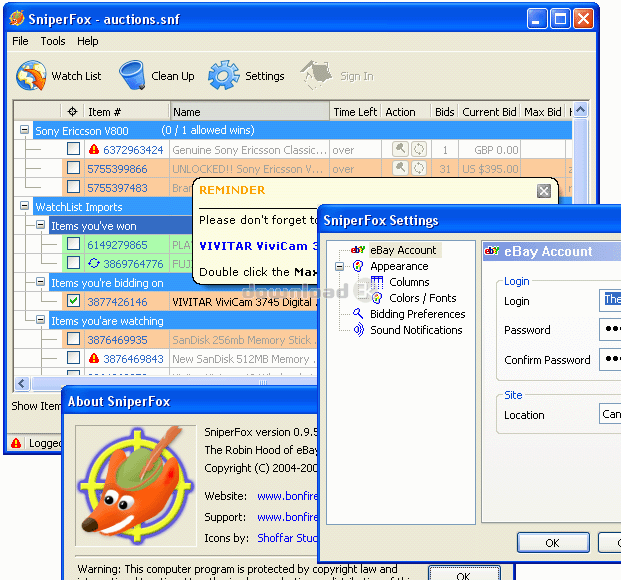Image resolution: width=621 pixels, height=580 pixels.
Task: Open Settings via the gear icon
Action: point(224,75)
